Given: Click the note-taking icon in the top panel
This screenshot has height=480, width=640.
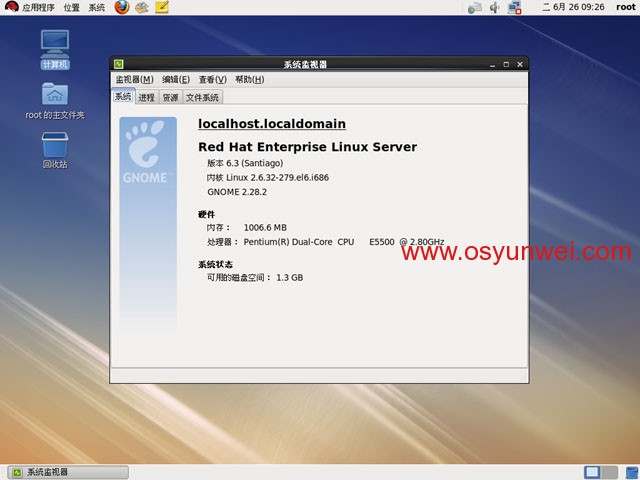Looking at the screenshot, I should tap(162, 8).
